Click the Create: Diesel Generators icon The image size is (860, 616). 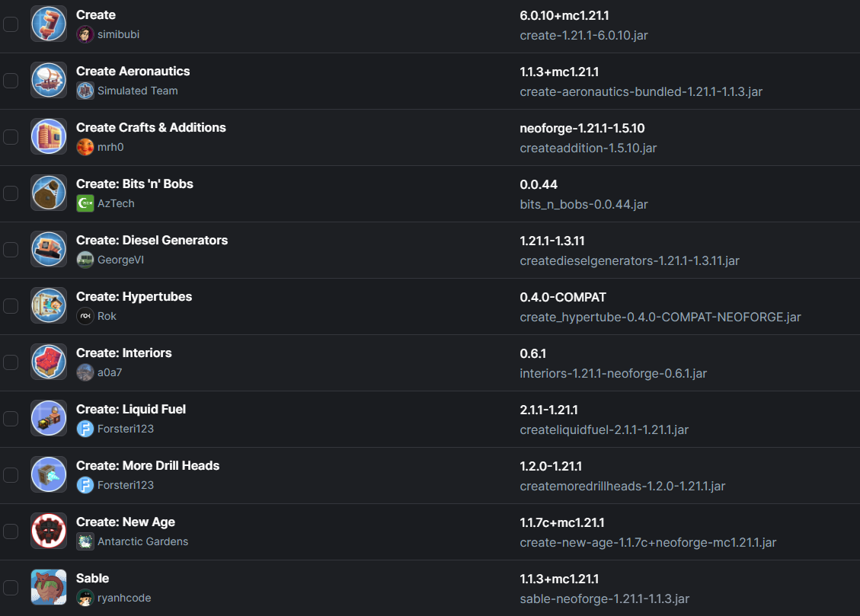[48, 249]
